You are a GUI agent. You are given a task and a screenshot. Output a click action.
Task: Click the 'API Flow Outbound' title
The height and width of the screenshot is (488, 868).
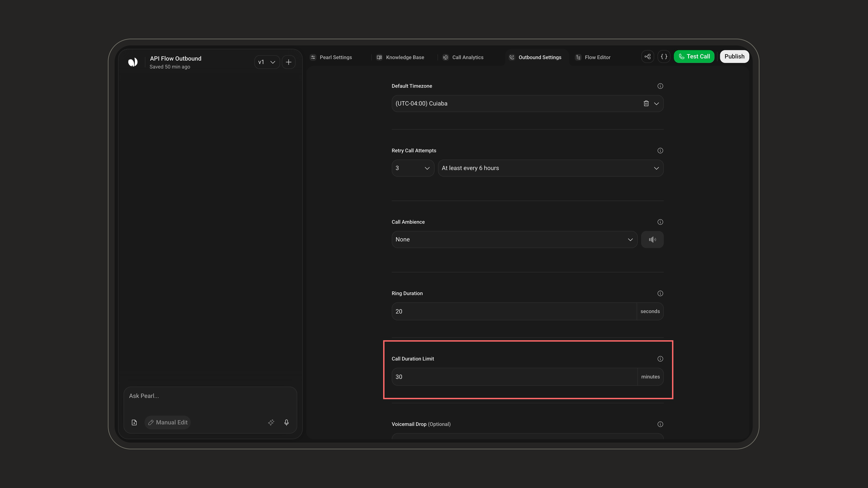click(x=176, y=59)
